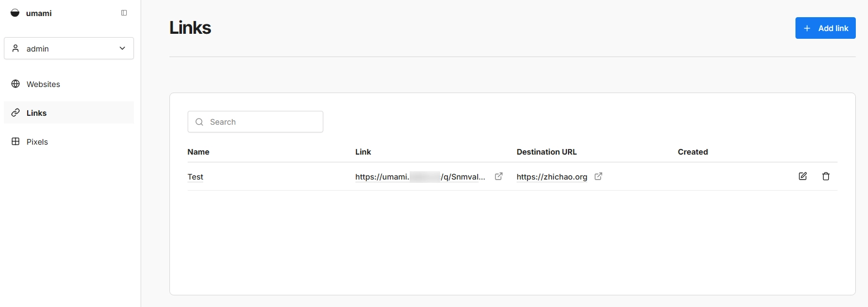The height and width of the screenshot is (307, 868).
Task: Delete the Test link with trash icon
Action: [826, 176]
